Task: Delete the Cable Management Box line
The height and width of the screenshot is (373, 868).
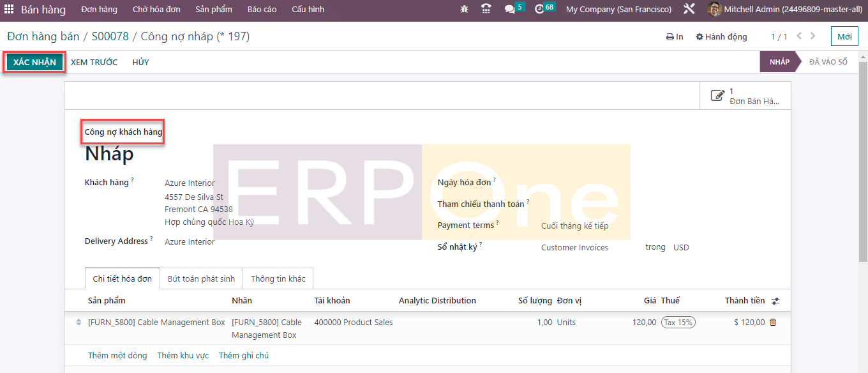Action: click(773, 323)
